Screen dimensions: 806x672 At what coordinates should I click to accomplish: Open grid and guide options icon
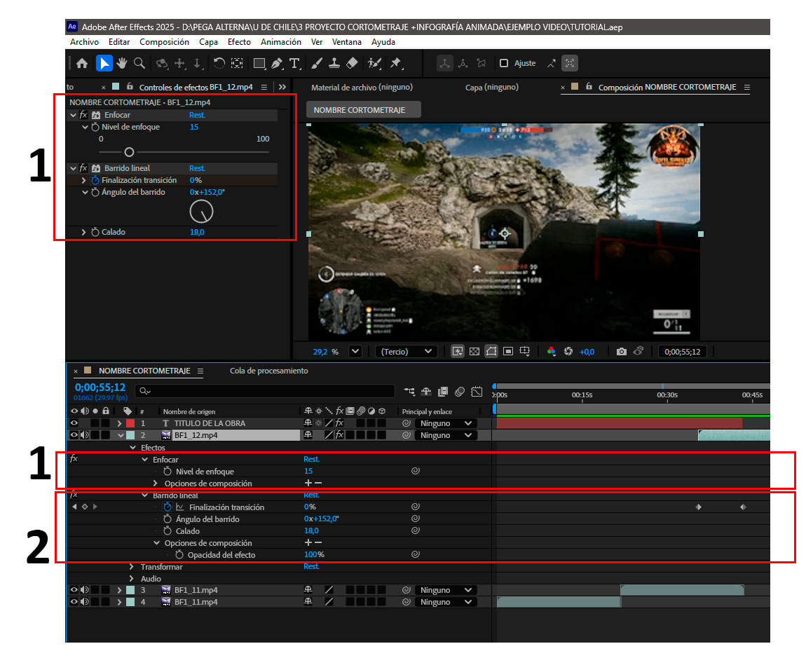[x=524, y=351]
